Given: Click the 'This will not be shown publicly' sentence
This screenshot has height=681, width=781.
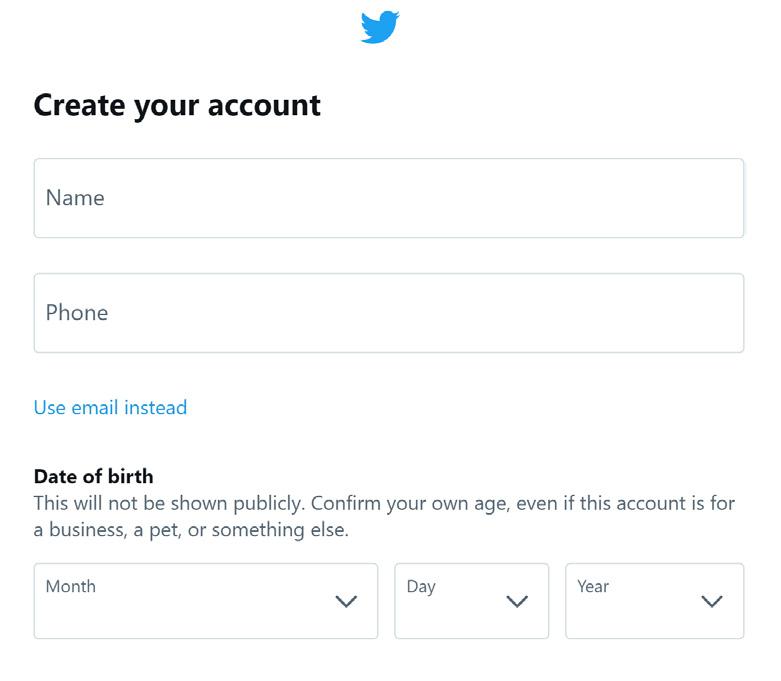Looking at the screenshot, I should point(169,504).
